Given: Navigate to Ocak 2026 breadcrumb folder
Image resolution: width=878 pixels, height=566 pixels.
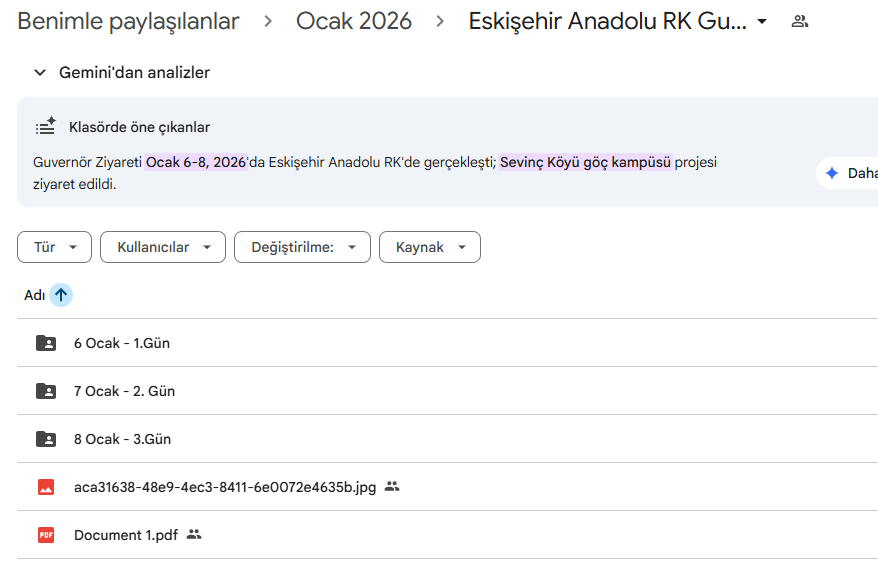Looking at the screenshot, I should click(x=354, y=21).
